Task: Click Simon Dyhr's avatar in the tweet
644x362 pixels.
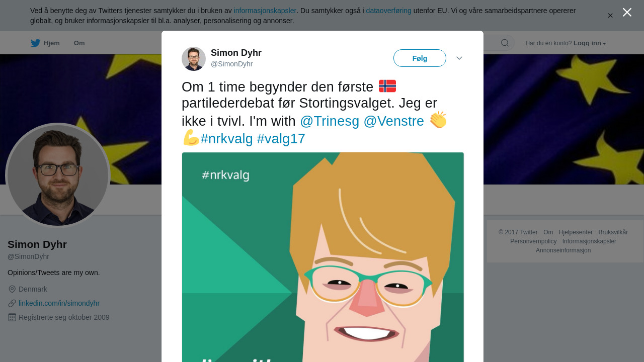Action: (x=194, y=59)
